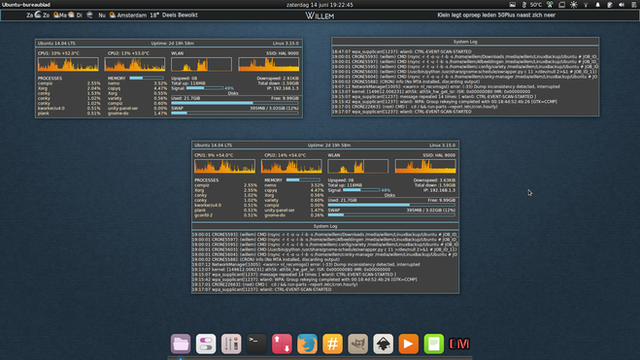Click the CPU2 graph in upper-left widget
This screenshot has height=360, width=640.
coord(135,64)
